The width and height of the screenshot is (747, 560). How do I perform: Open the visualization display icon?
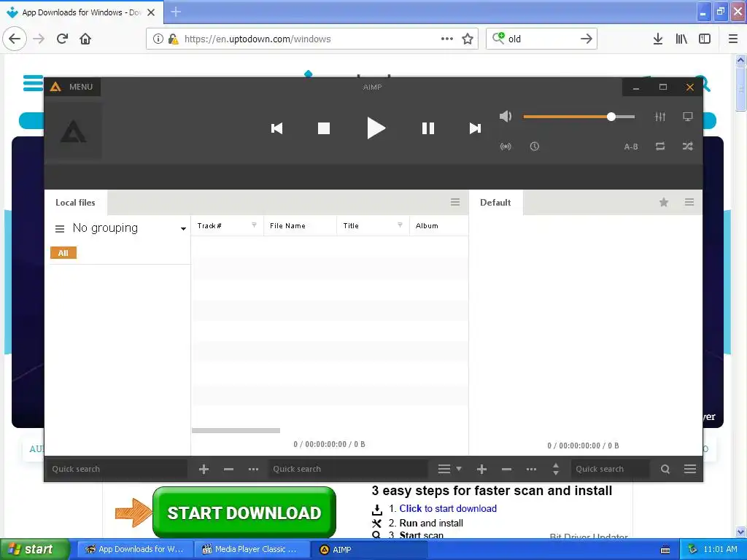click(x=687, y=117)
